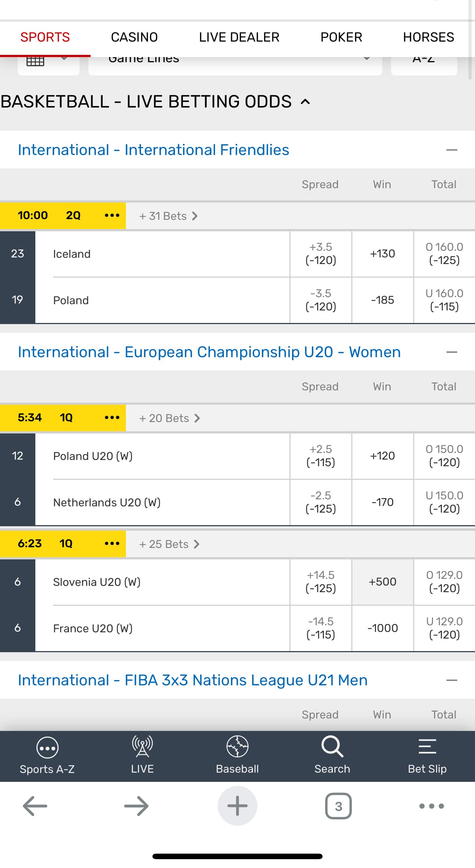Choose Over 150.0 total for Poland U20
The image size is (475, 868).
pyautogui.click(x=444, y=456)
